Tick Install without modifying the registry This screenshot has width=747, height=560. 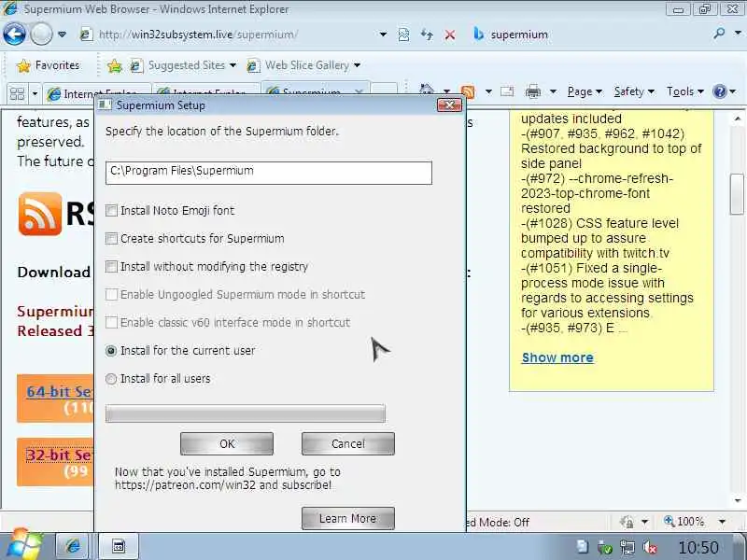[111, 267]
